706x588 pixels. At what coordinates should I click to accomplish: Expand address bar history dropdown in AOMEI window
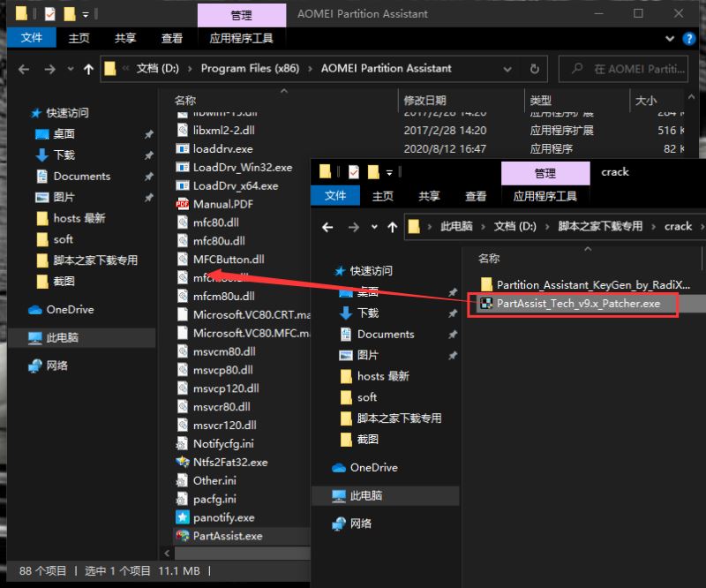coord(507,69)
